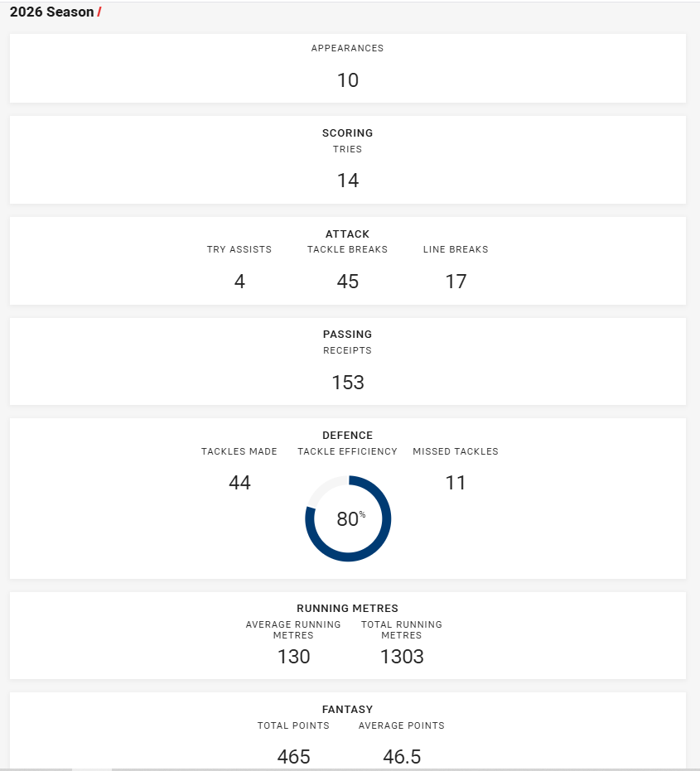Viewport: 700px width, 771px height.
Task: Click the Defence section heading
Action: coord(347,435)
